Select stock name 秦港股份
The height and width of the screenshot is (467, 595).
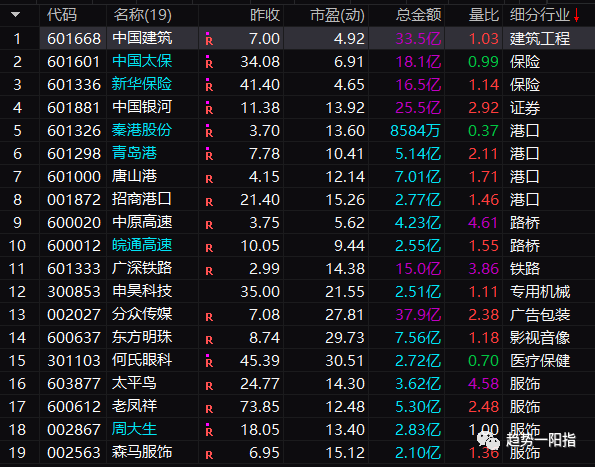142,130
